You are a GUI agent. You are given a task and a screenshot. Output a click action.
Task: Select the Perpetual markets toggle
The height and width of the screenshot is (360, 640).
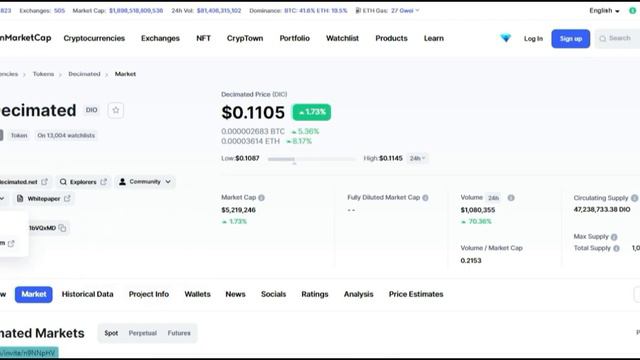142,333
